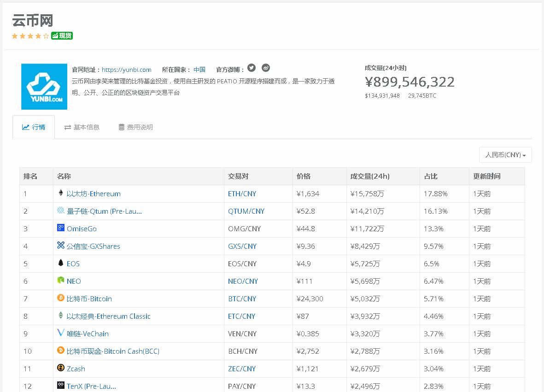Open Yunbi's Twitter profile icon
Image resolution: width=544 pixels, height=392 pixels.
[x=251, y=68]
